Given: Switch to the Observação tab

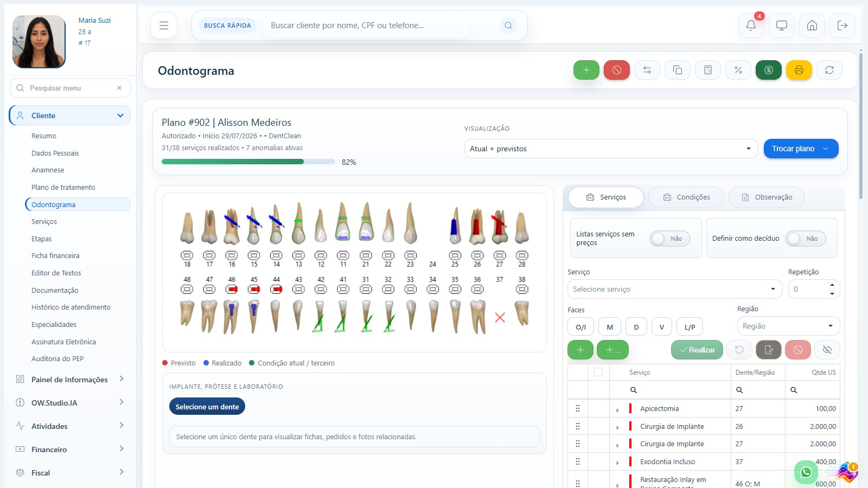Looking at the screenshot, I should (767, 197).
